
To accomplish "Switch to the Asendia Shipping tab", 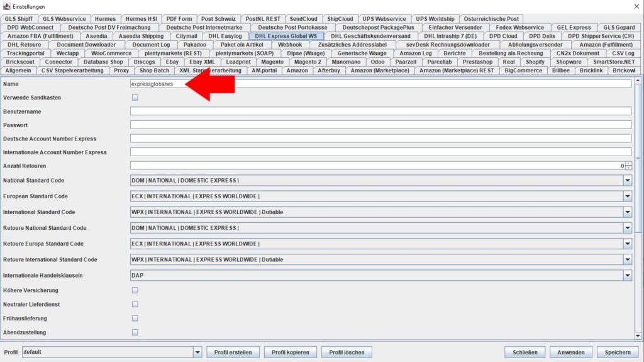I will pos(142,37).
